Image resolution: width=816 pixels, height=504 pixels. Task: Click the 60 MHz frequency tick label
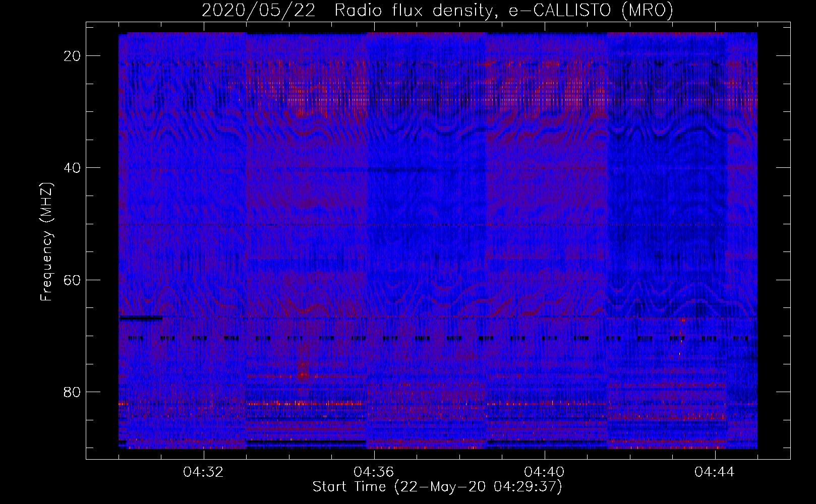pyautogui.click(x=73, y=280)
